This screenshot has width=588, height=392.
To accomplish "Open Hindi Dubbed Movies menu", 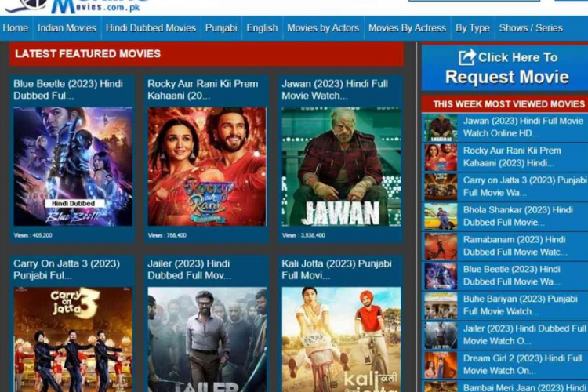I will coord(151,28).
